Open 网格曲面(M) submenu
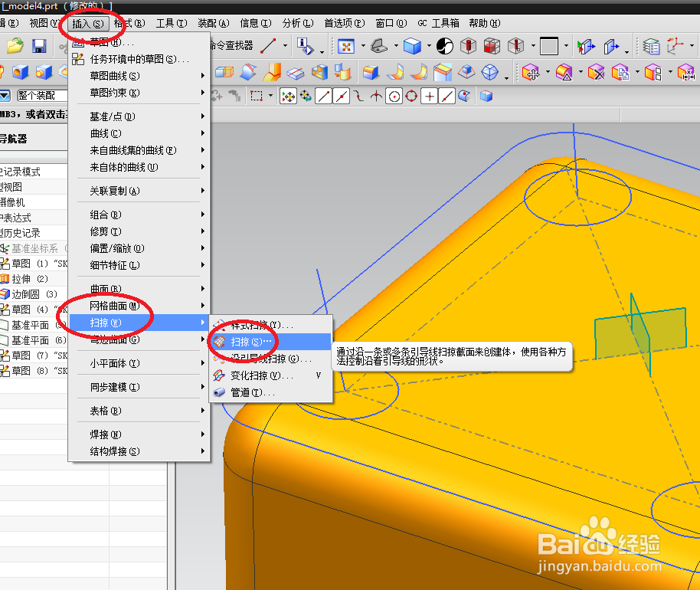Viewport: 700px width, 590px height. click(x=139, y=306)
